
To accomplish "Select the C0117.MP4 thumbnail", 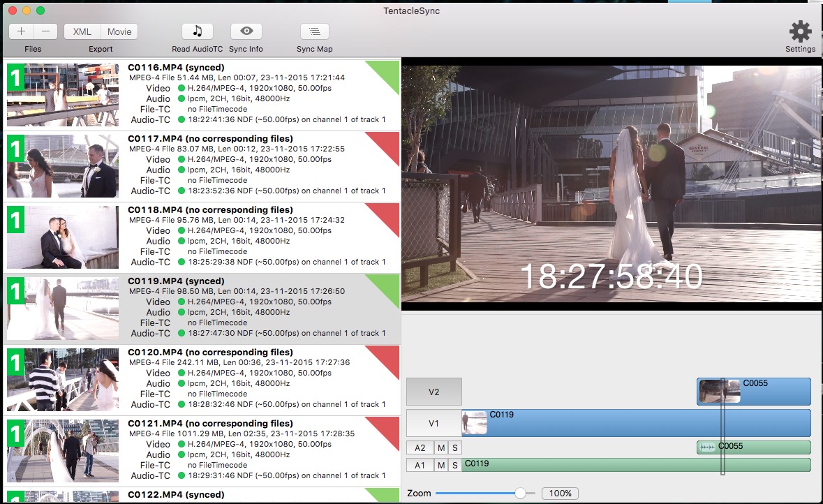I will [63, 166].
